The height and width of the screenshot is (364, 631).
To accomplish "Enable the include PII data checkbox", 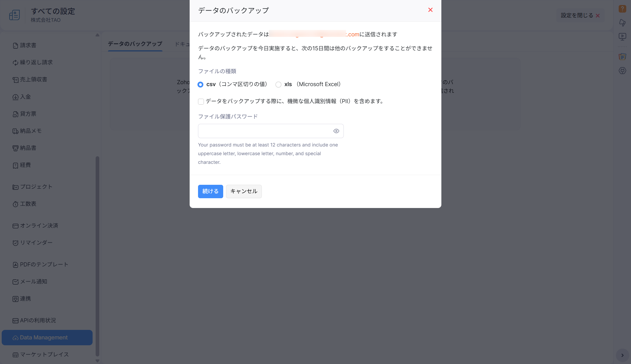I will coord(201,101).
